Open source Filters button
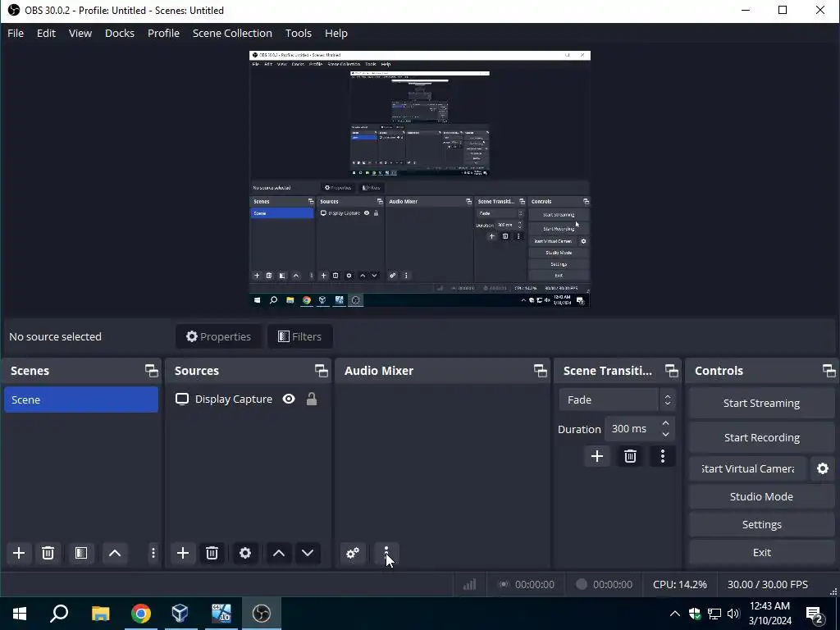The image size is (840, 630). coord(300,336)
